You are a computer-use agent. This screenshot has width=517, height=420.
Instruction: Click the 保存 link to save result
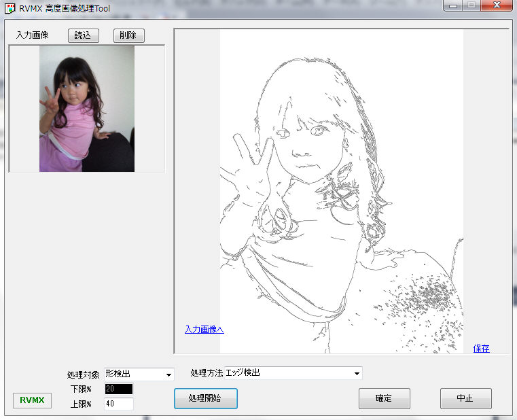click(481, 349)
